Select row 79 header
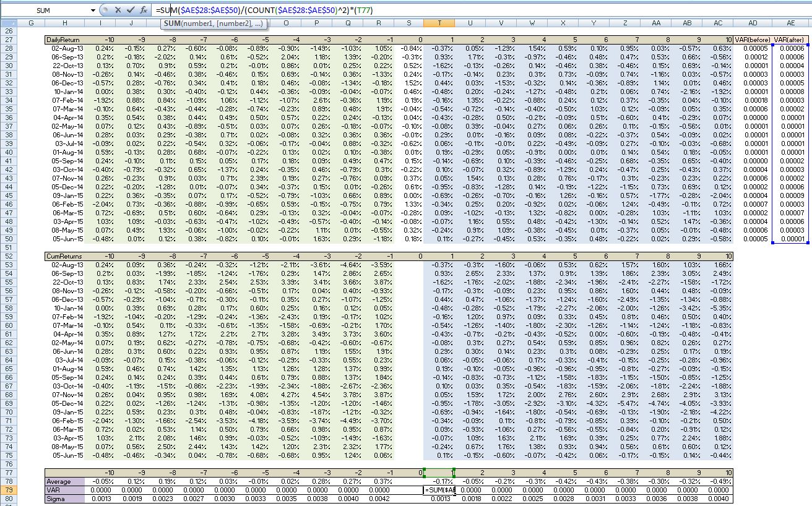Image resolution: width=812 pixels, height=506 pixels. [8, 490]
